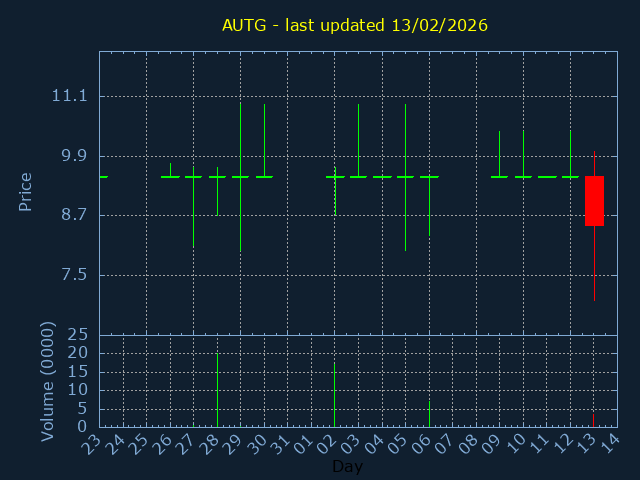Click day label 27 on the x-axis
This screenshot has width=640, height=480.
tap(185, 444)
